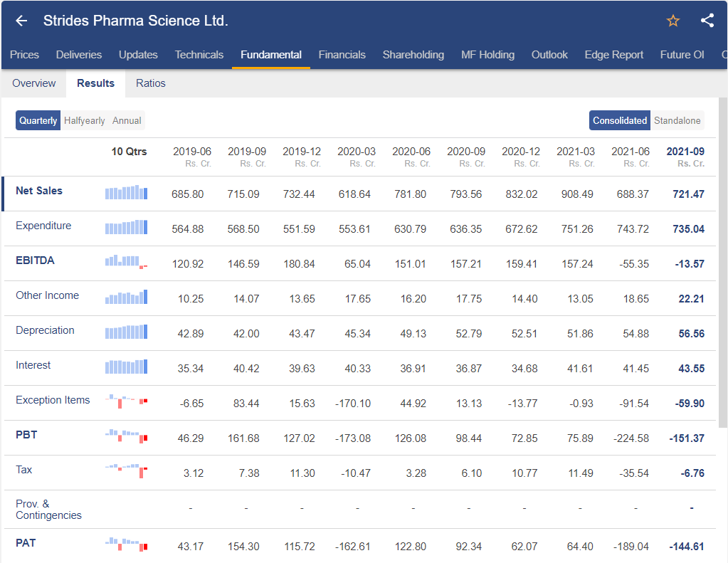The width and height of the screenshot is (728, 563).
Task: Open Interest sparkline chart
Action: pos(126,367)
